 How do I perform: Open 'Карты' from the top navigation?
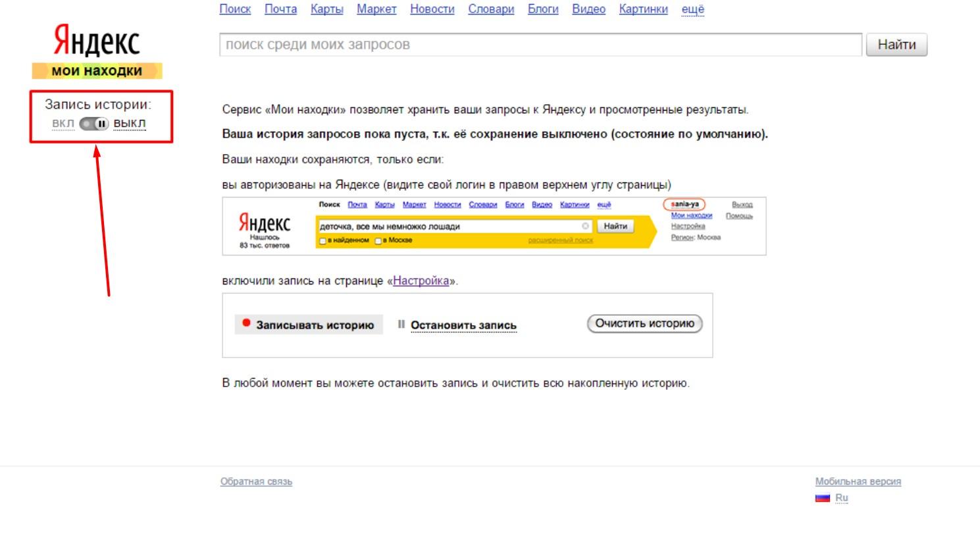pos(326,9)
